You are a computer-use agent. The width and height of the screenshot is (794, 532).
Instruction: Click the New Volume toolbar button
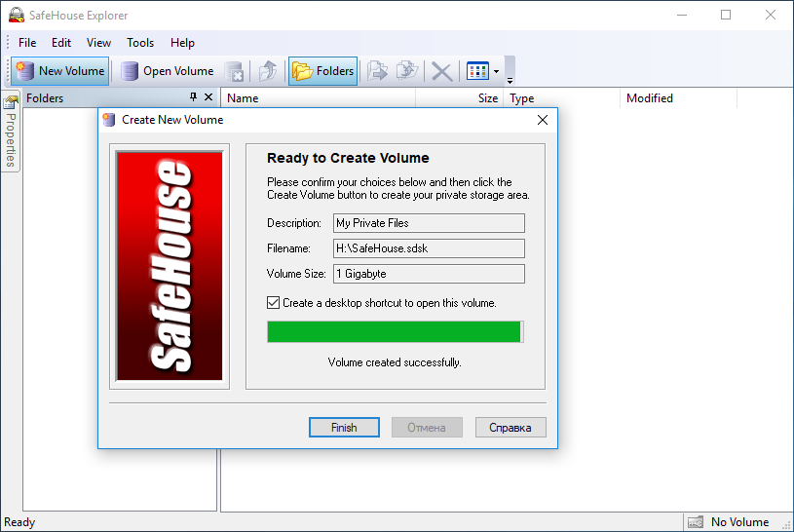60,71
